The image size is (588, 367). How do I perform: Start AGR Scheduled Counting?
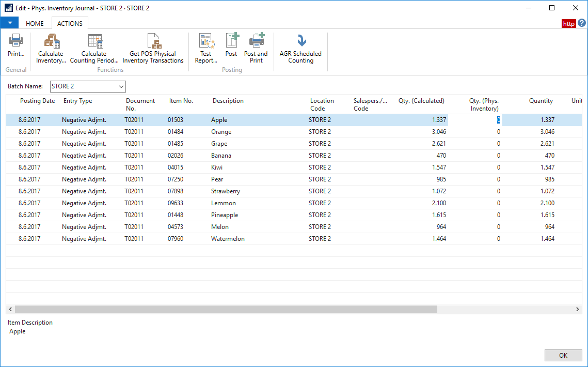click(300, 49)
